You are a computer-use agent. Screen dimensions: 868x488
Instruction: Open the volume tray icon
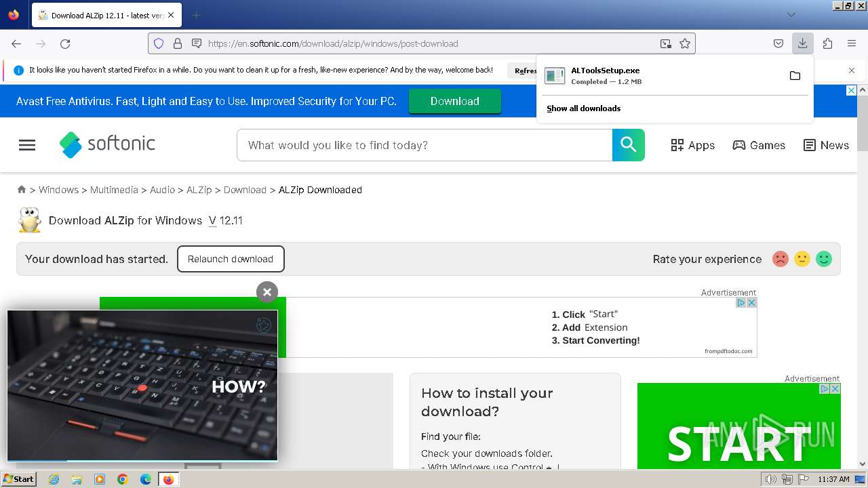coord(771,479)
